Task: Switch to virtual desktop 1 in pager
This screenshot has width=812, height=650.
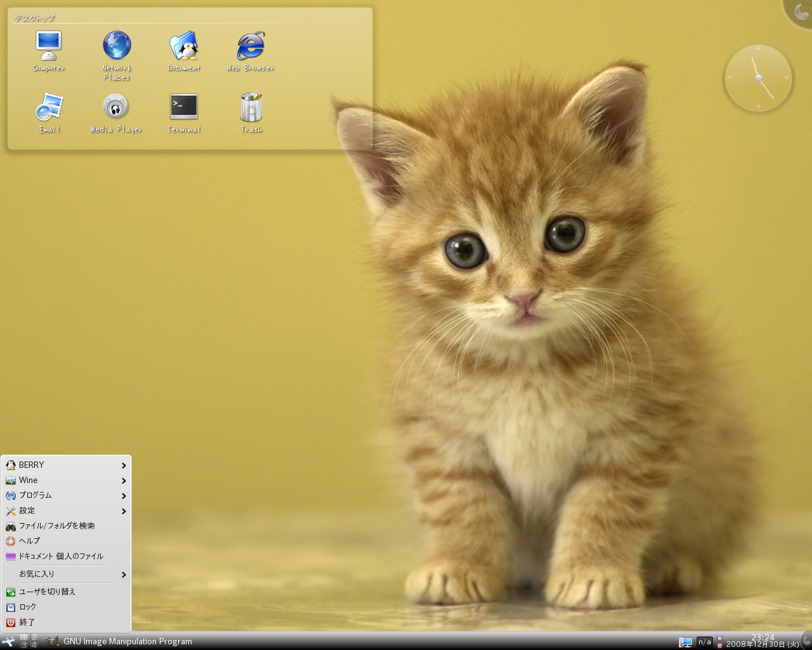Action: [x=24, y=637]
